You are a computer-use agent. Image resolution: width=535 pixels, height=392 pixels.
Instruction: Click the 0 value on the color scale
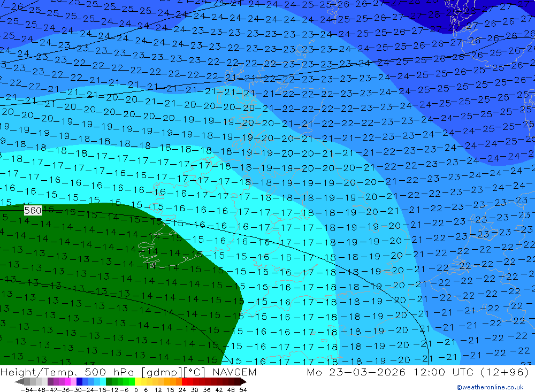point(136,390)
